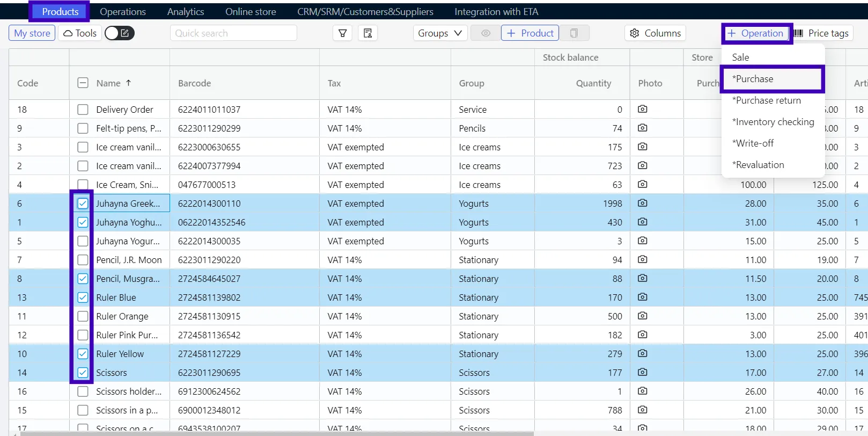868x436 pixels.
Task: Check the Felt-tip pens checkbox
Action: (83, 128)
